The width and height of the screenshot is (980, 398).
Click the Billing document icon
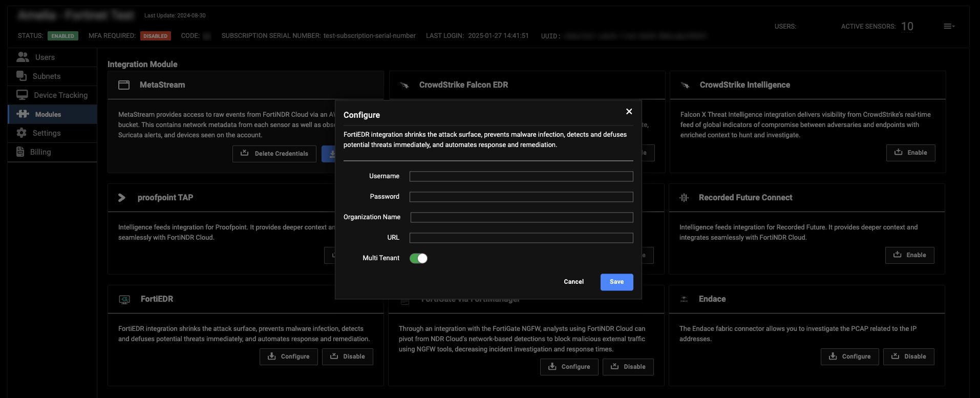point(20,152)
